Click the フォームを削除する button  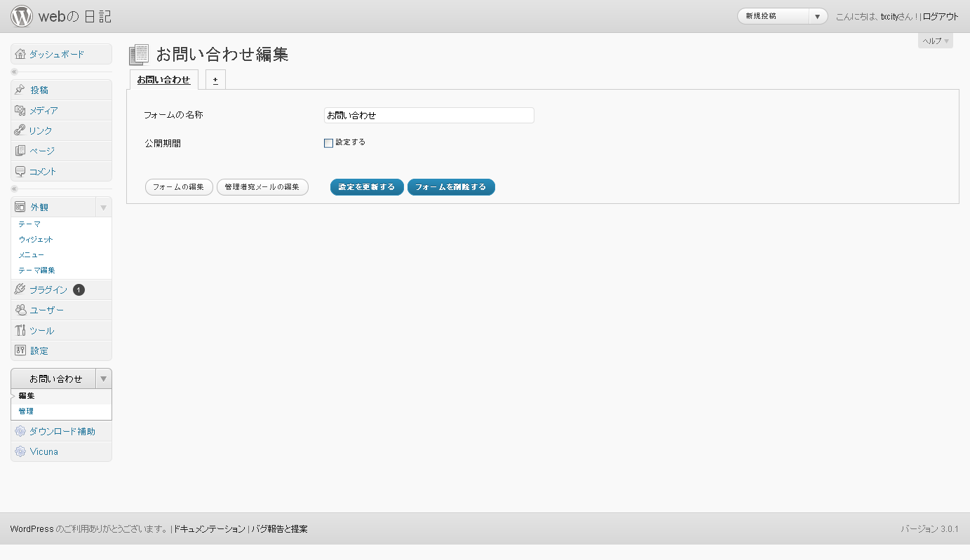pos(451,187)
